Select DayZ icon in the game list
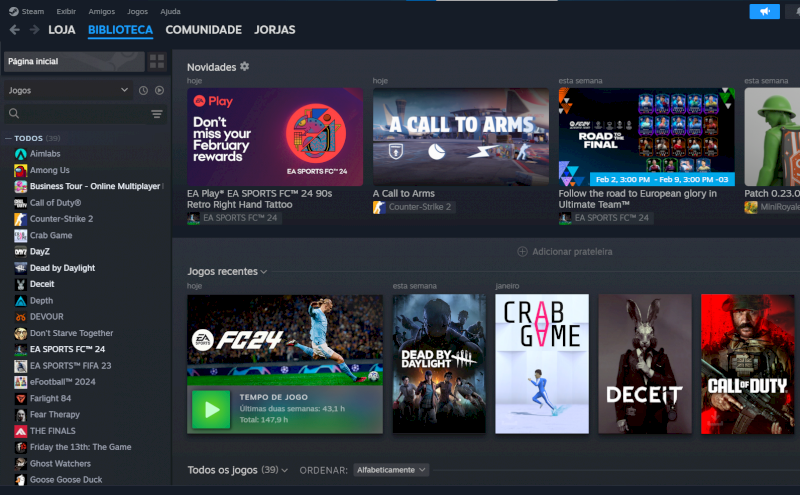The width and height of the screenshot is (800, 495). point(20,252)
